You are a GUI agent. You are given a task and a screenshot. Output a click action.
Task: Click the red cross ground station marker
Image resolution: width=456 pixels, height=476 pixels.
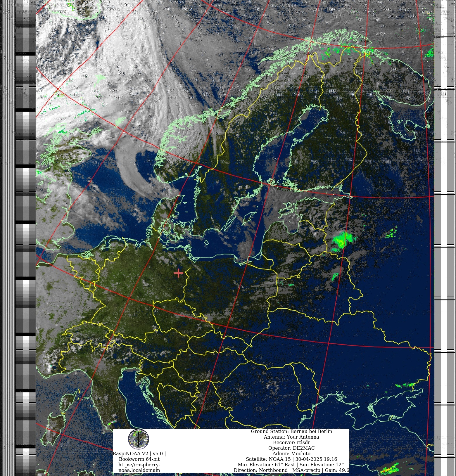178,273
